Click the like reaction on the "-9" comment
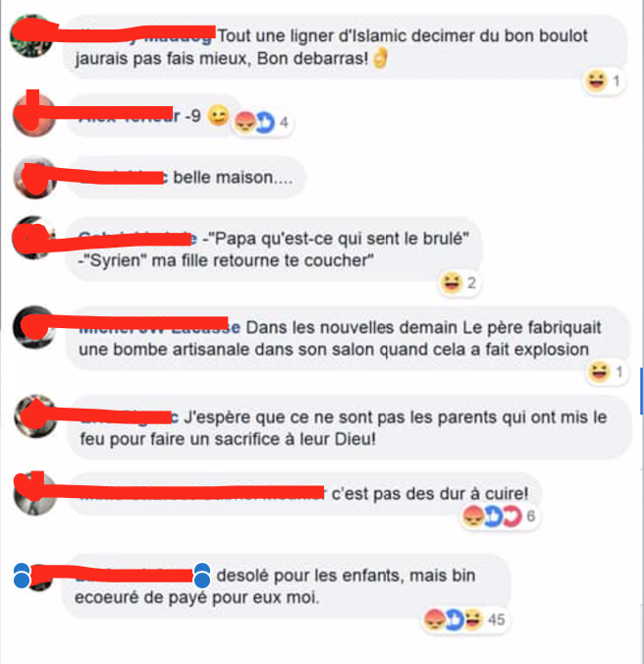644x664 pixels. pyautogui.click(x=265, y=123)
